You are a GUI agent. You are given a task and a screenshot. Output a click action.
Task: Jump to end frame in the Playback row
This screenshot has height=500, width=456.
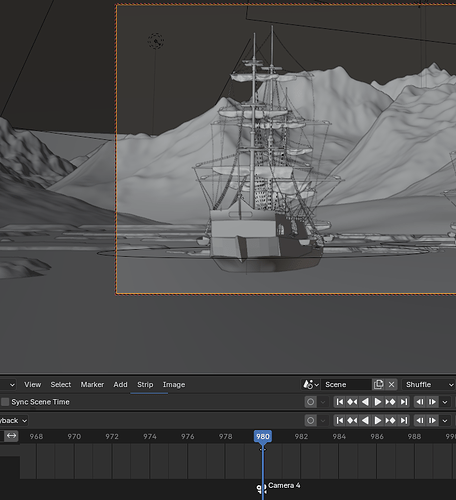tap(403, 421)
